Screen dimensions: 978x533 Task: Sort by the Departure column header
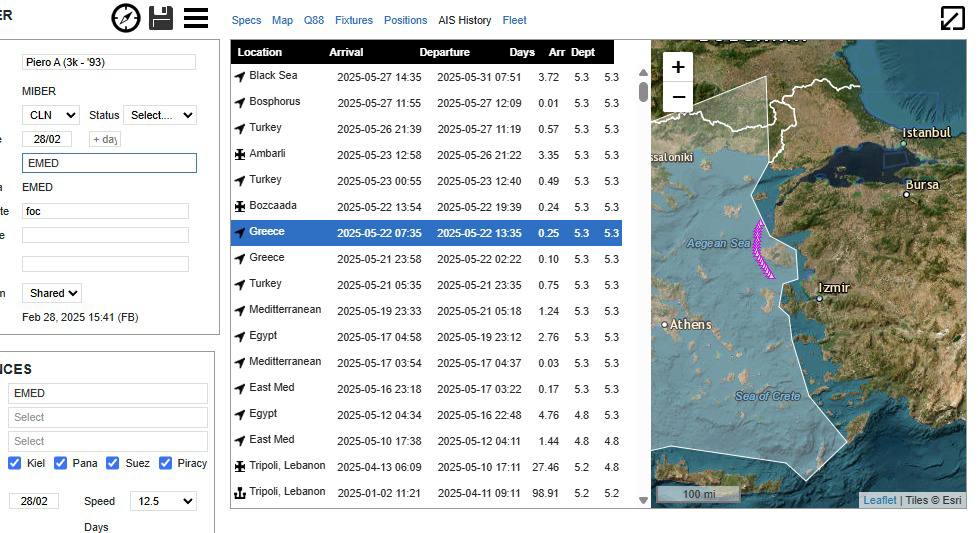click(444, 52)
